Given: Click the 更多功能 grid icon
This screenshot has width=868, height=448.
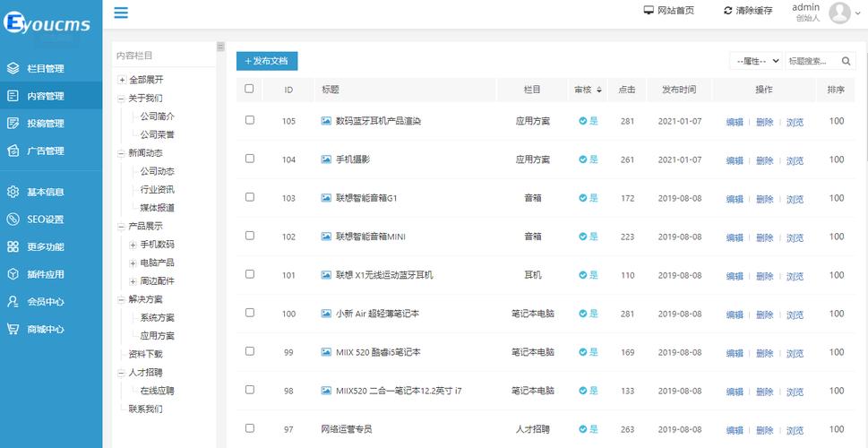Looking at the screenshot, I should [x=13, y=247].
